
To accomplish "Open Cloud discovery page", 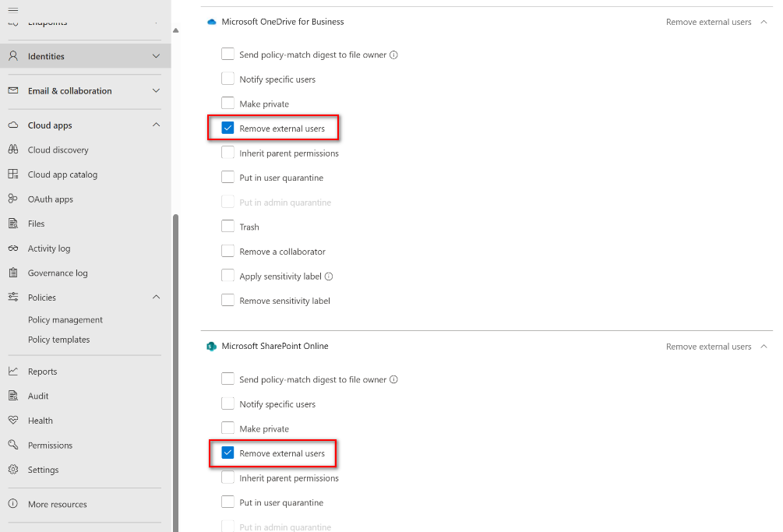I will (58, 150).
